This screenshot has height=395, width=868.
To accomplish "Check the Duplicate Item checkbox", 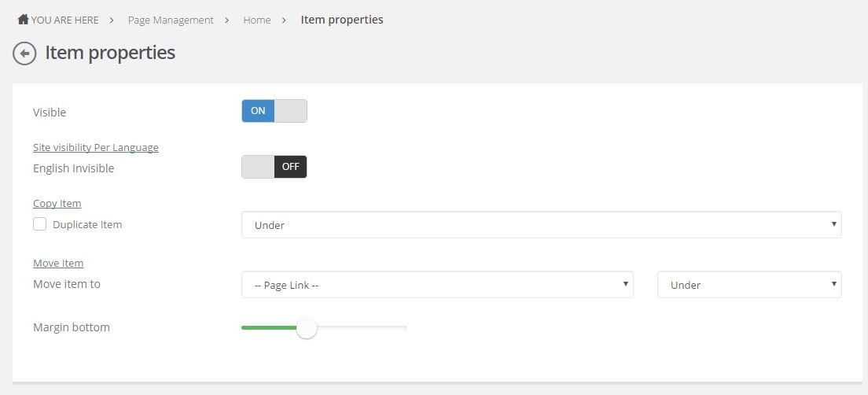I will click(40, 224).
